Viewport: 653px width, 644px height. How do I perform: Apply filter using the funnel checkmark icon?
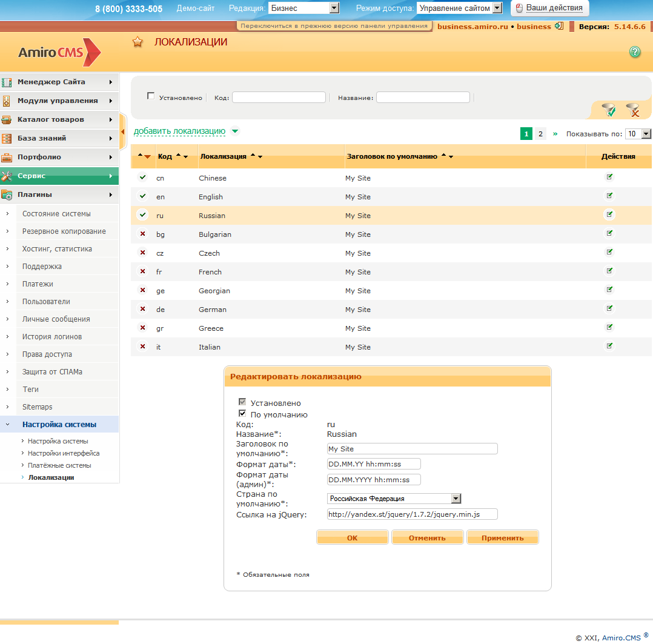click(x=608, y=110)
